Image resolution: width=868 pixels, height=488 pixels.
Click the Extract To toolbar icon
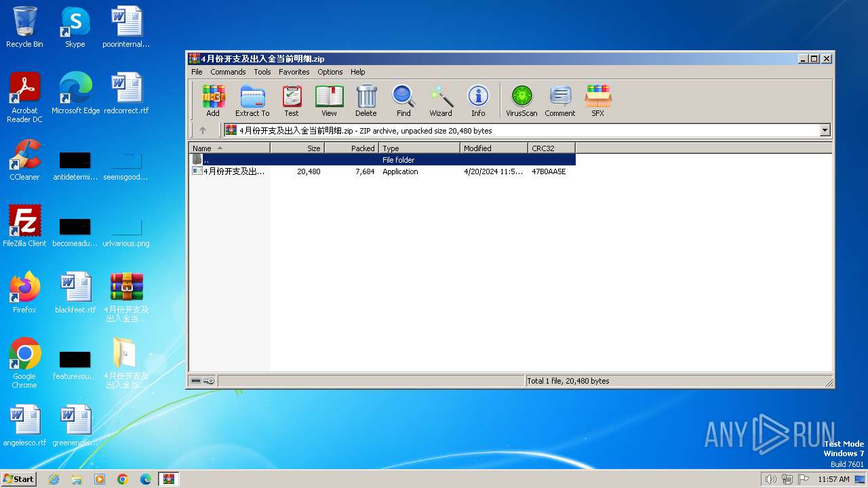coord(252,100)
